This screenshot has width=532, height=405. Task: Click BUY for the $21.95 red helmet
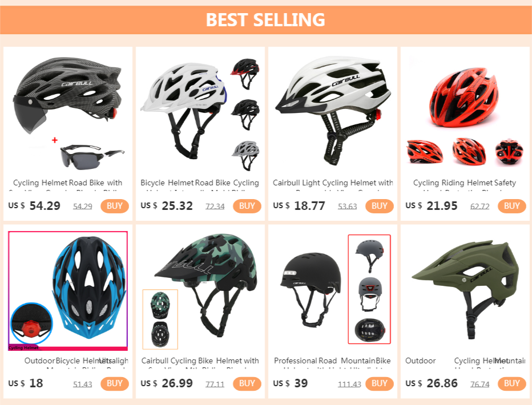tap(511, 206)
